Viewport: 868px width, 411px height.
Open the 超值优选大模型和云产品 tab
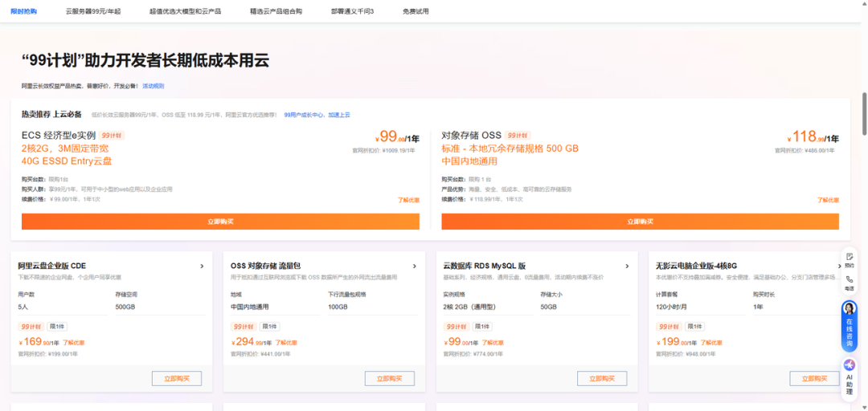pos(186,11)
